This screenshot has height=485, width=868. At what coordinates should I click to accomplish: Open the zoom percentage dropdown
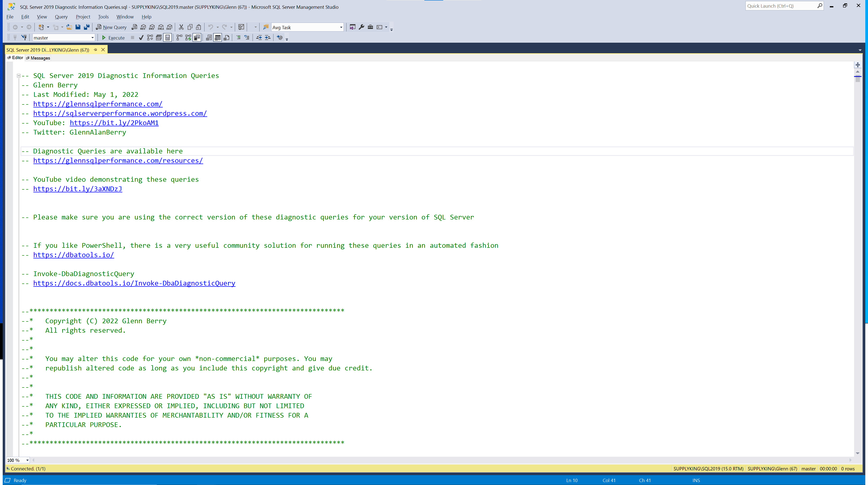point(28,460)
